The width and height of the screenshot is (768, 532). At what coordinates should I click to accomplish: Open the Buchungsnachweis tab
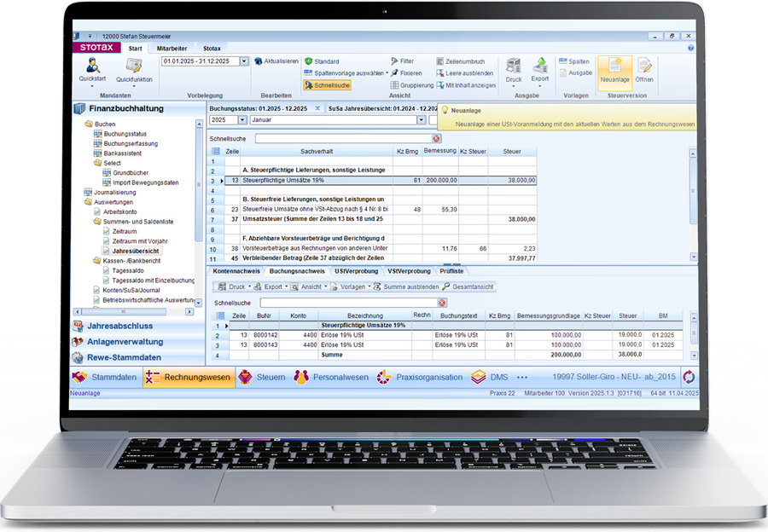(x=297, y=271)
